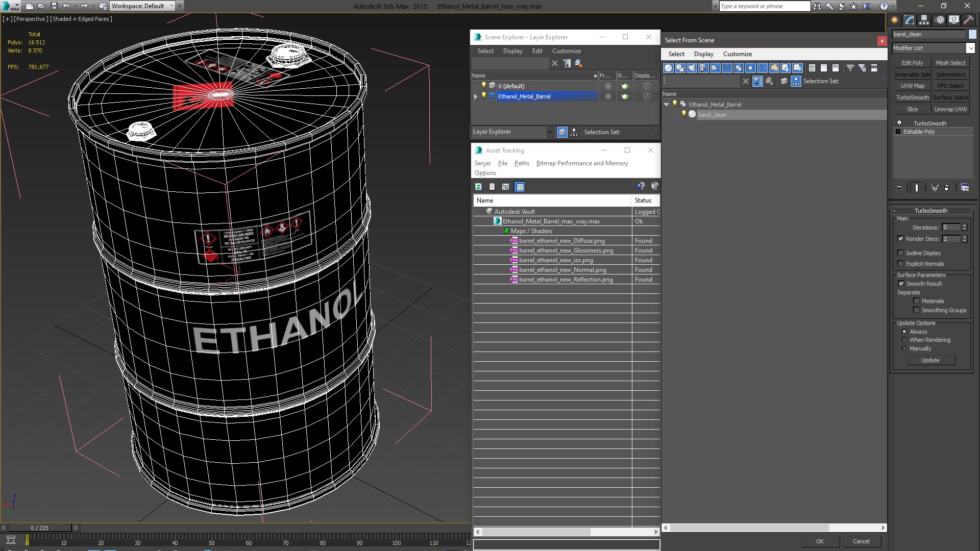The width and height of the screenshot is (980, 551).
Task: Enable Separate by Smoothing Groups checkbox
Action: (916, 310)
